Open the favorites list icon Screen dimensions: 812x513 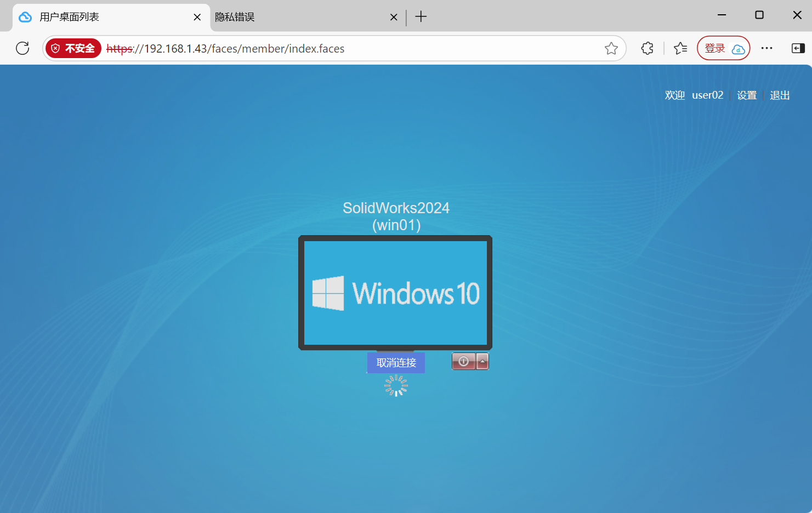click(680, 48)
